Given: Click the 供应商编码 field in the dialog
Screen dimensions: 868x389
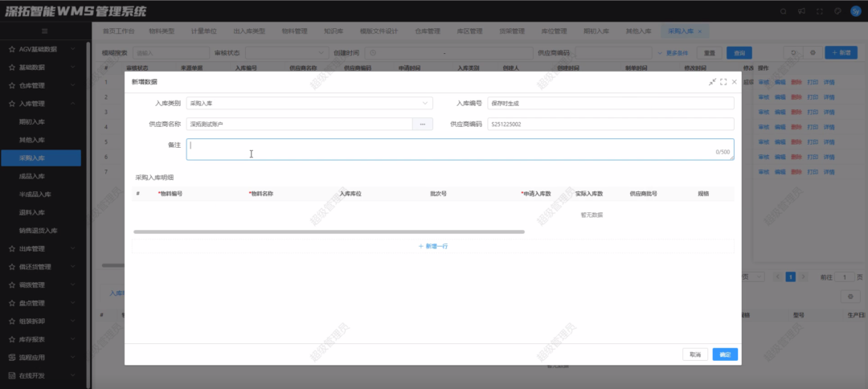Looking at the screenshot, I should click(x=611, y=125).
